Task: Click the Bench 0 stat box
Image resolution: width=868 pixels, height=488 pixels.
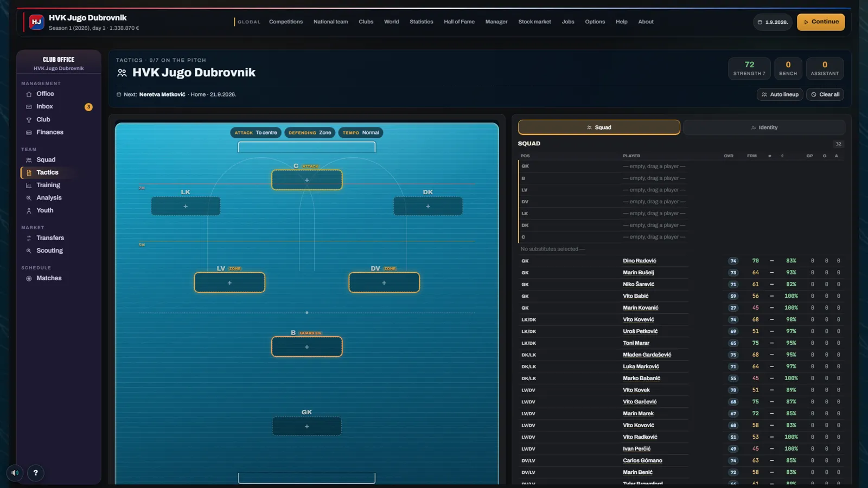Action: click(x=788, y=68)
